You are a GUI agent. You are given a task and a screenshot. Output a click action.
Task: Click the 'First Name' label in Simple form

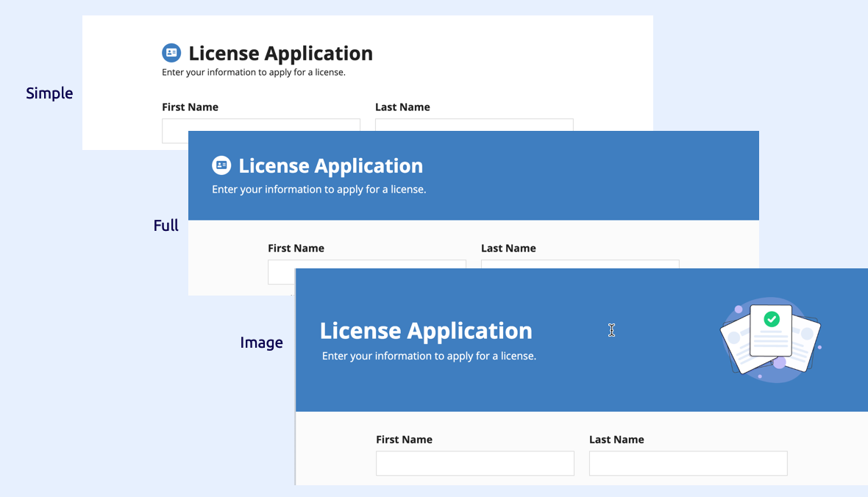click(190, 107)
